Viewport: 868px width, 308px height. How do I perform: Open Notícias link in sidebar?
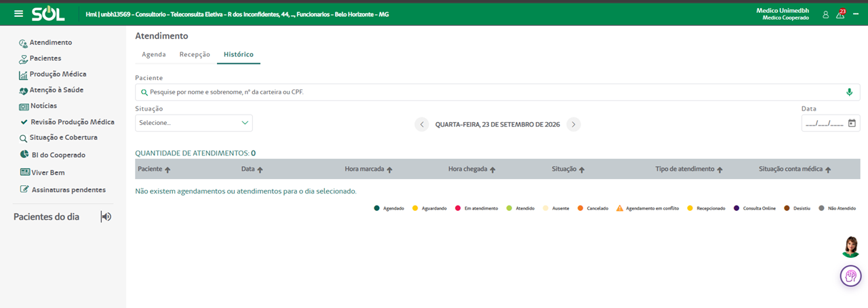pos(44,106)
